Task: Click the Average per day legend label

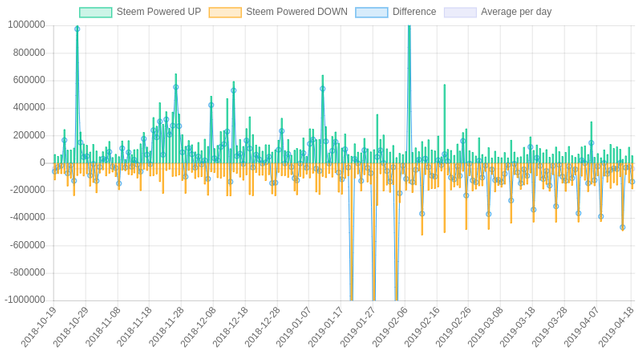Action: pyautogui.click(x=516, y=12)
